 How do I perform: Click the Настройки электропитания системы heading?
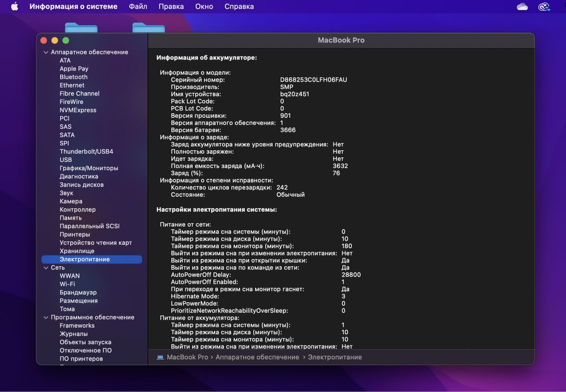tap(217, 210)
